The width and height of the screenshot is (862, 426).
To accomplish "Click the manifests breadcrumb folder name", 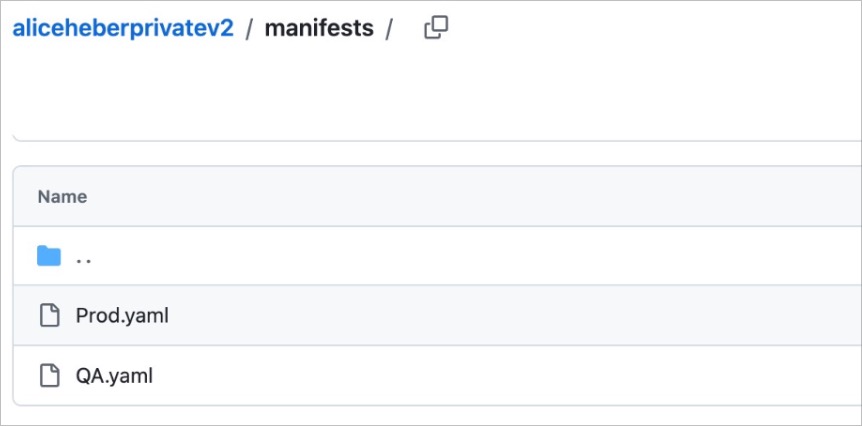I will pos(318,28).
